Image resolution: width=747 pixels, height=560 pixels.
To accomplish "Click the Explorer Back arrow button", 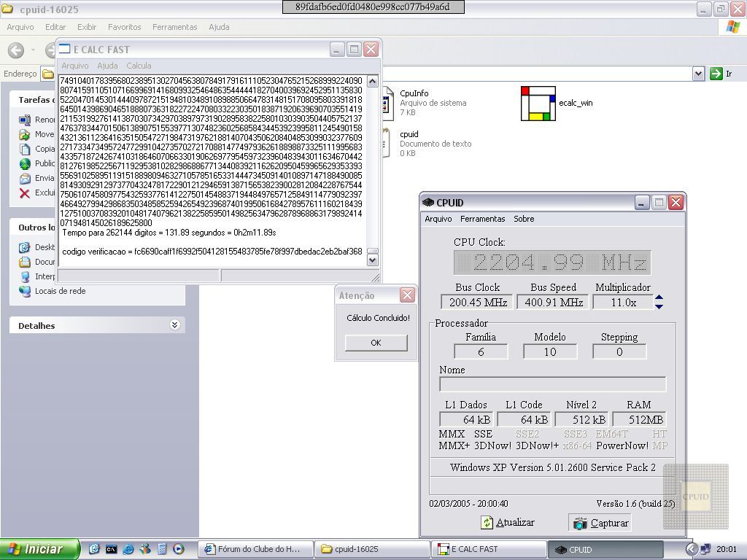I will point(16,50).
